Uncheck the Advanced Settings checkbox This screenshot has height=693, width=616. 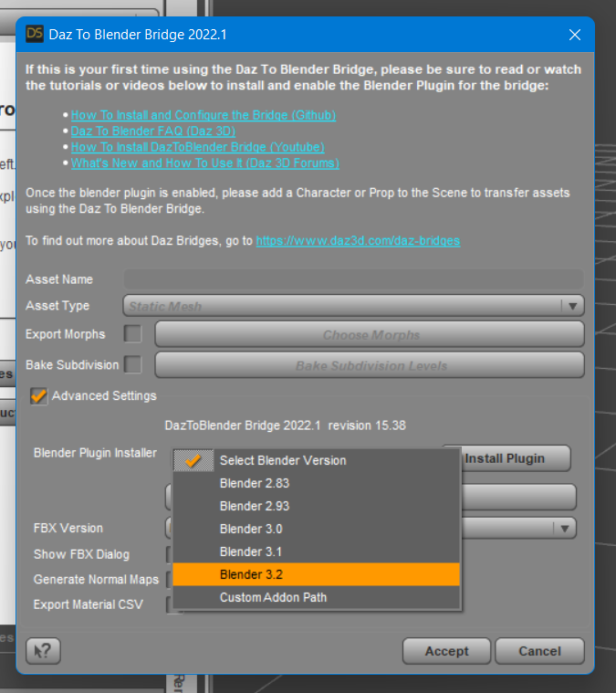38,395
